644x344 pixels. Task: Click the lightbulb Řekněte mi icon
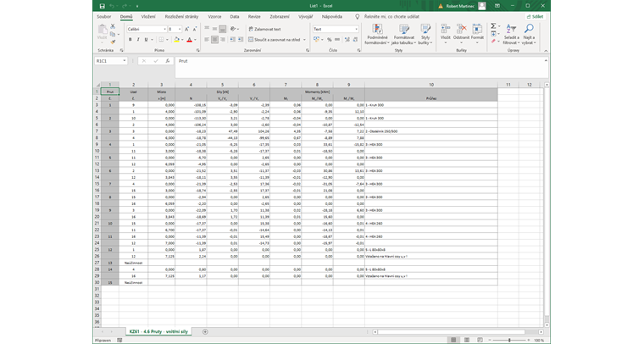tap(357, 17)
